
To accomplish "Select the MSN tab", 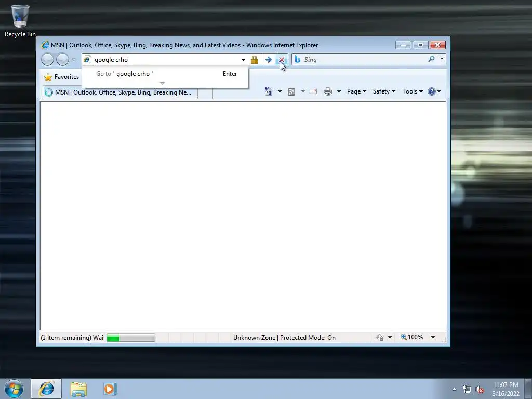I will (x=120, y=92).
